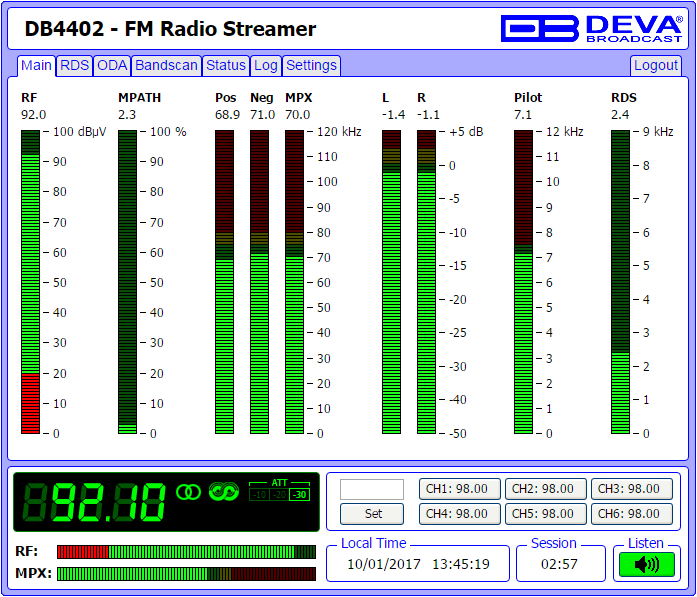Go to the Bandscan tab
This screenshot has height=597, width=697.
tap(166, 66)
